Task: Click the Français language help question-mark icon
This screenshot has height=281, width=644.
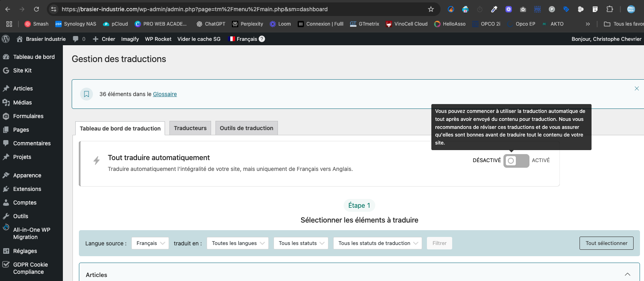Action: coord(262,39)
